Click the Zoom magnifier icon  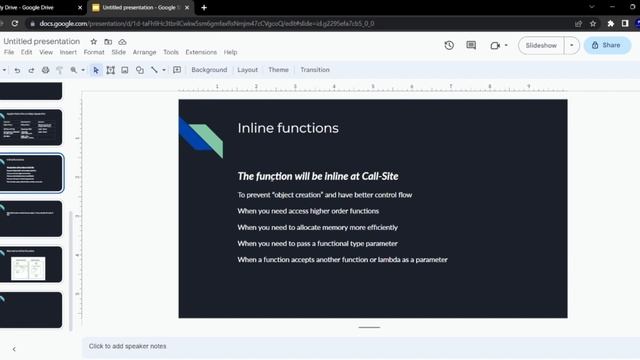73,70
